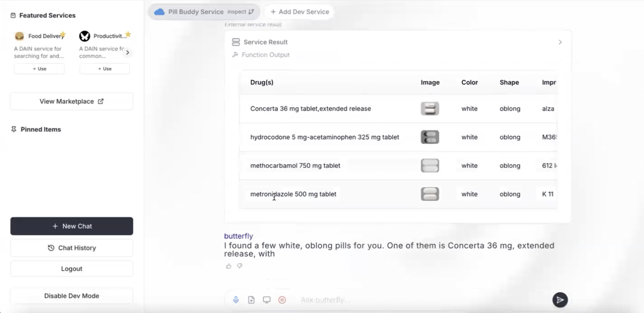Give thumbs down to butterfly's response
The height and width of the screenshot is (313, 644).
click(x=240, y=266)
